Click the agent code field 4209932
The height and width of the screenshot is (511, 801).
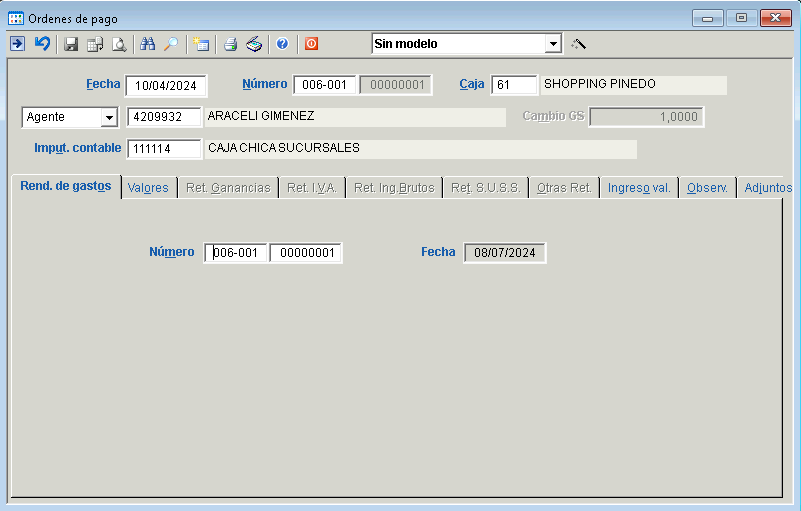coord(164,118)
